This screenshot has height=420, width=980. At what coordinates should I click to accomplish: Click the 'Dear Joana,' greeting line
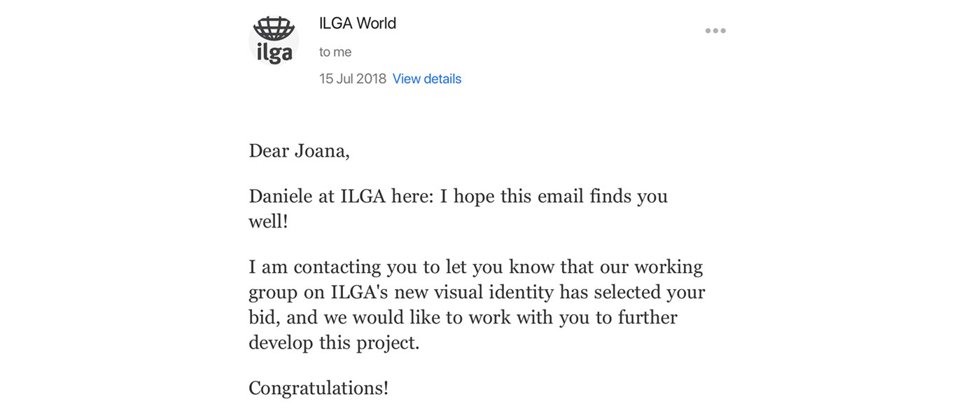[299, 150]
